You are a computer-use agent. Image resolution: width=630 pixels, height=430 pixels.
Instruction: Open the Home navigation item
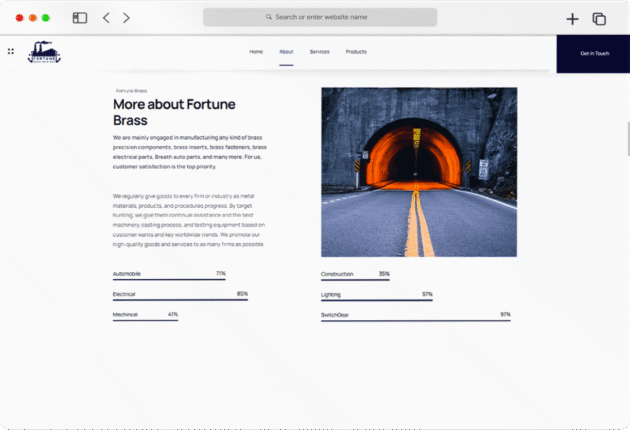pyautogui.click(x=256, y=51)
